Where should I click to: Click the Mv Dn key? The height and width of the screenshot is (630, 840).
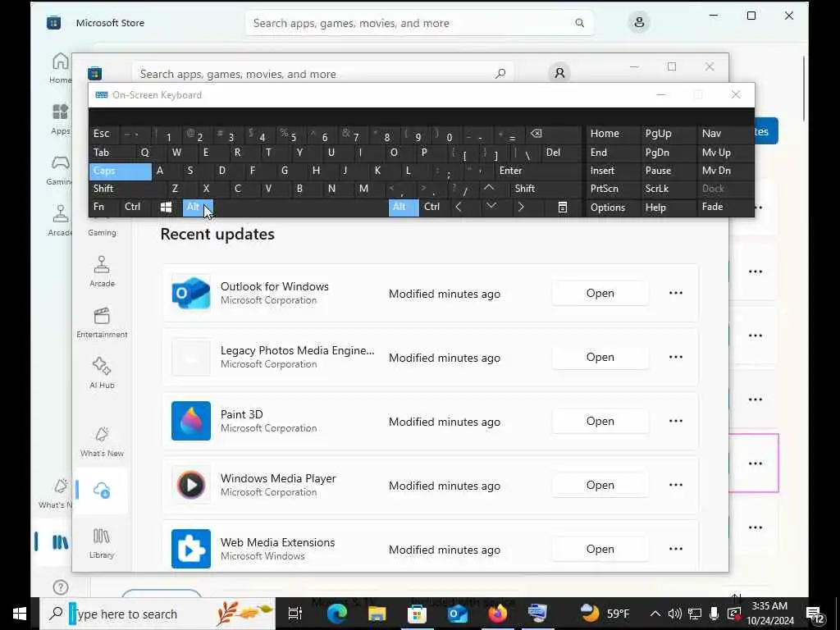click(725, 171)
